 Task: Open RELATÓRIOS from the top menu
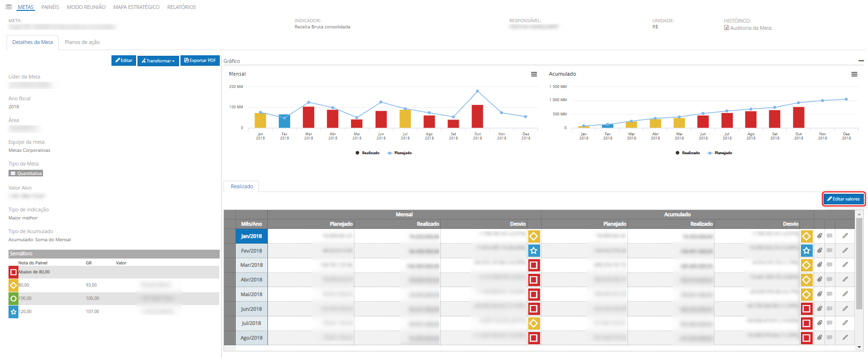(181, 7)
